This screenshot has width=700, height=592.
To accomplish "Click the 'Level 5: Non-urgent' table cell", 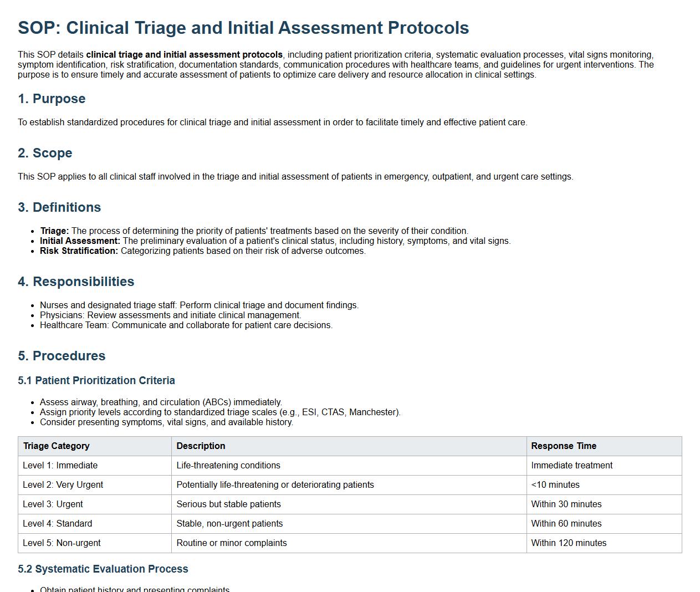I will click(x=62, y=543).
